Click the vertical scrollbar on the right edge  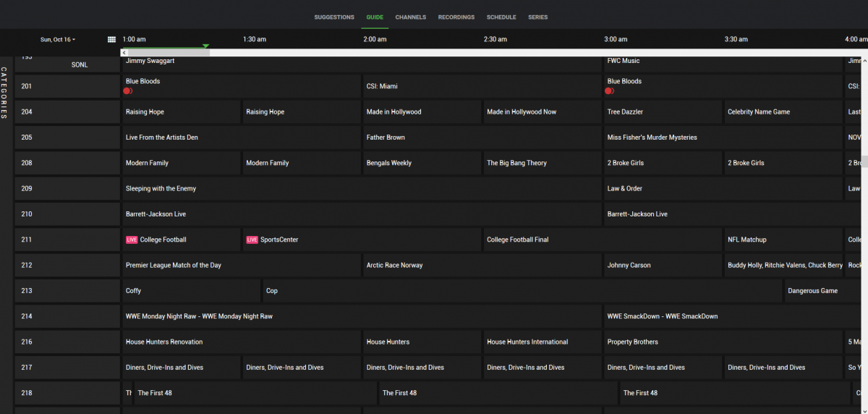[864, 162]
